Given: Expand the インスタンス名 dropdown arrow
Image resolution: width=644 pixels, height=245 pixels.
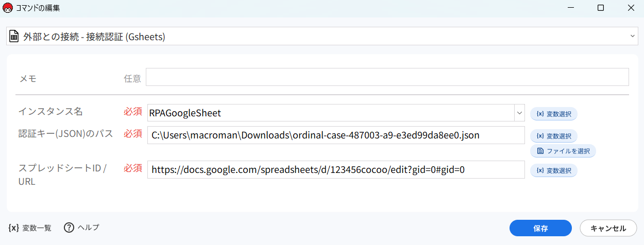Looking at the screenshot, I should (518, 113).
